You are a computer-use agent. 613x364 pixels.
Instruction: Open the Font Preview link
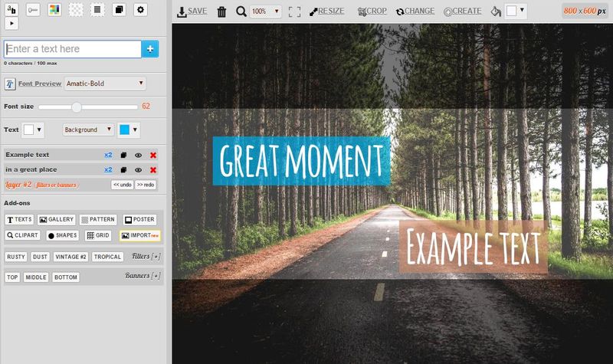click(x=40, y=84)
